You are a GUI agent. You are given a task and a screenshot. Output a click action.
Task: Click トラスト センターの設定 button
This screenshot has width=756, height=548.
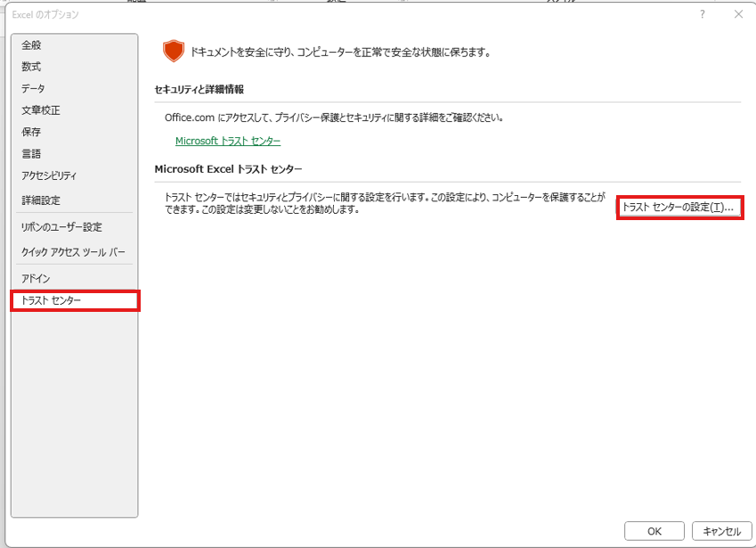click(679, 208)
